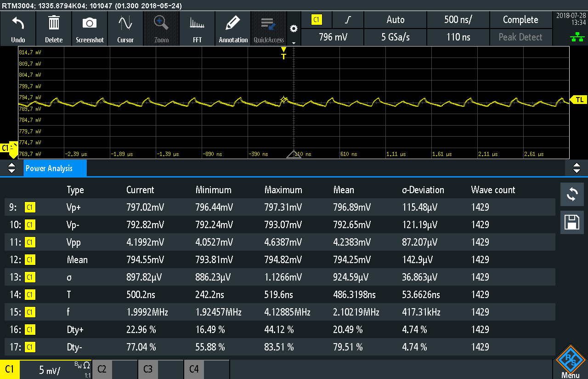Click the Undo arrow icon
This screenshot has height=379, width=588.
(18, 23)
